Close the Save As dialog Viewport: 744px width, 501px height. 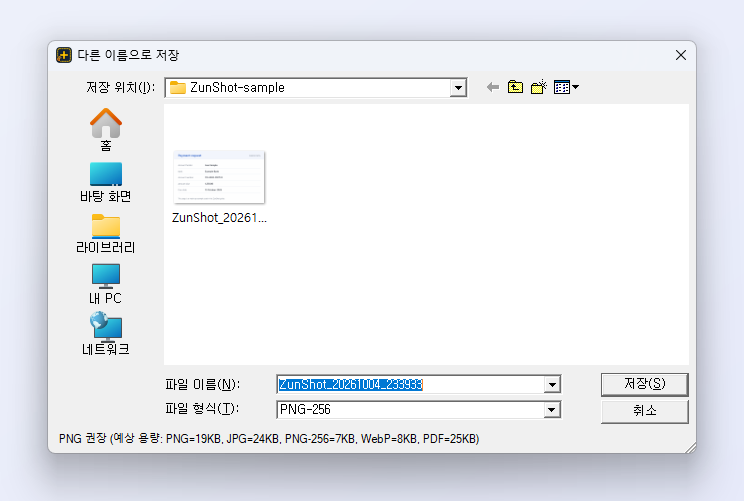click(681, 55)
